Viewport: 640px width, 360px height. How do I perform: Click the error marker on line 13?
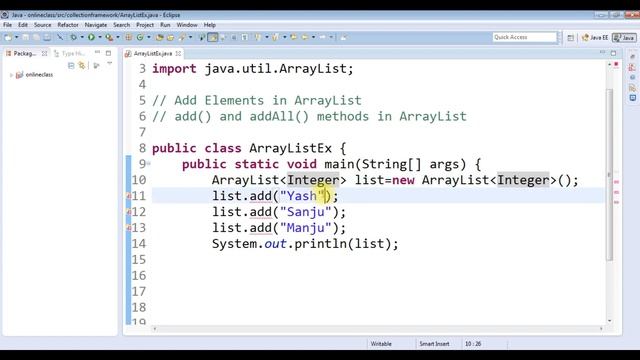(x=129, y=228)
